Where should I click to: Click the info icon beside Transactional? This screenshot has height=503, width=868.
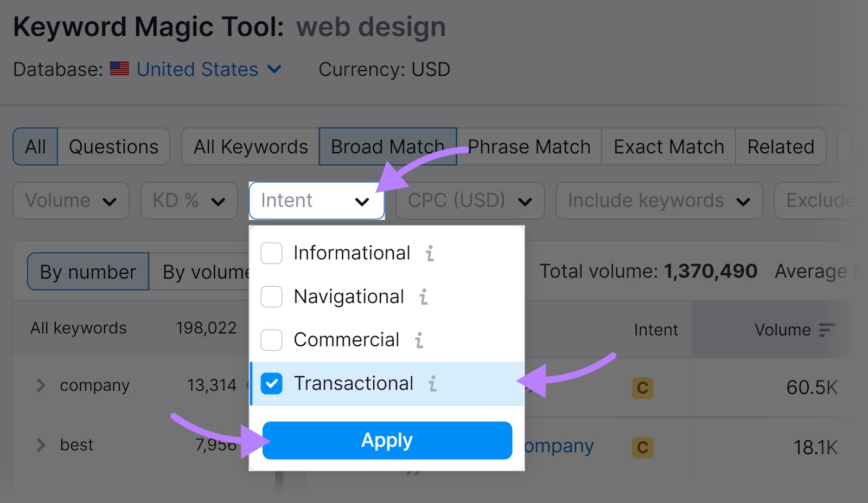click(x=432, y=383)
